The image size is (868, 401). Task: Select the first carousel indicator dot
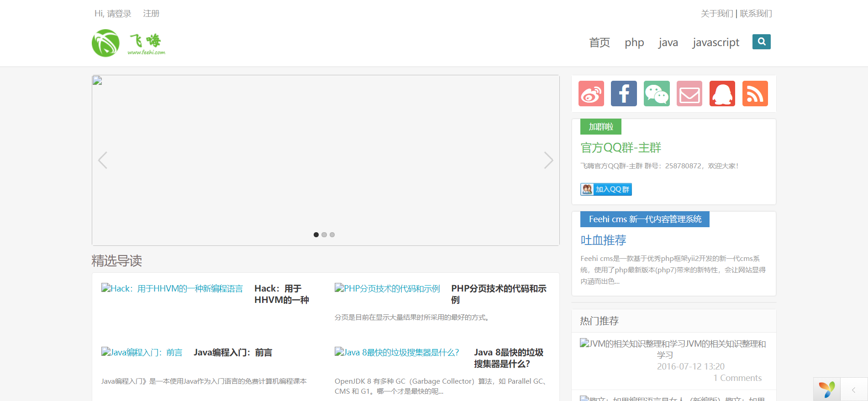pos(316,234)
